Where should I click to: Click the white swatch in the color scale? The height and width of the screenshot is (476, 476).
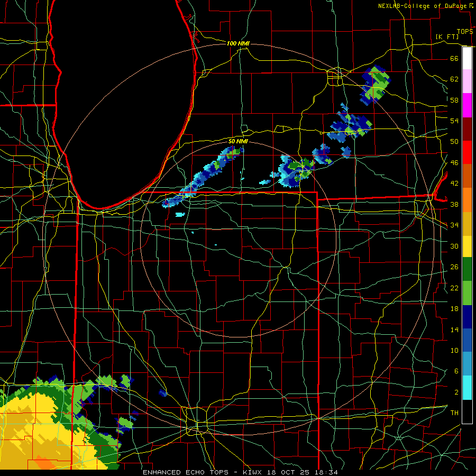(x=467, y=58)
